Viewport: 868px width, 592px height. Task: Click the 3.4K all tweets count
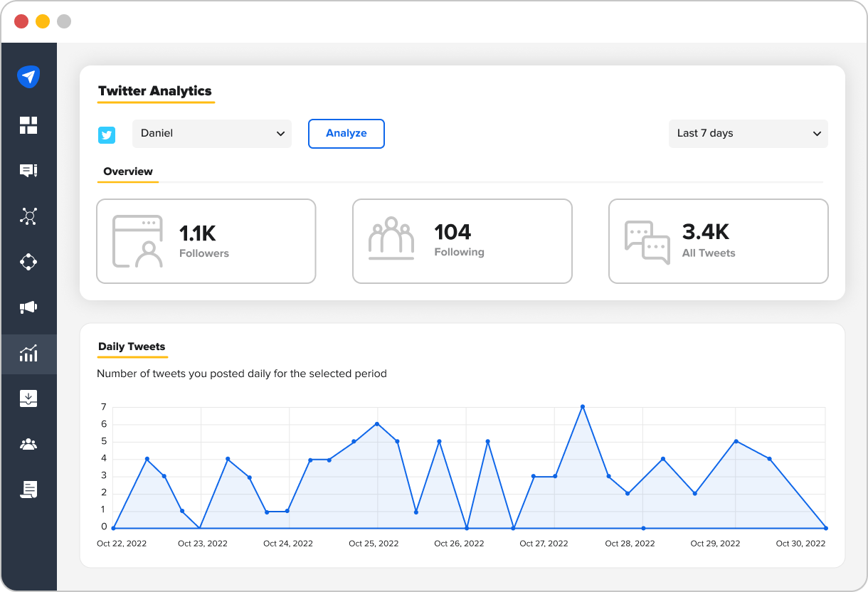coord(706,232)
